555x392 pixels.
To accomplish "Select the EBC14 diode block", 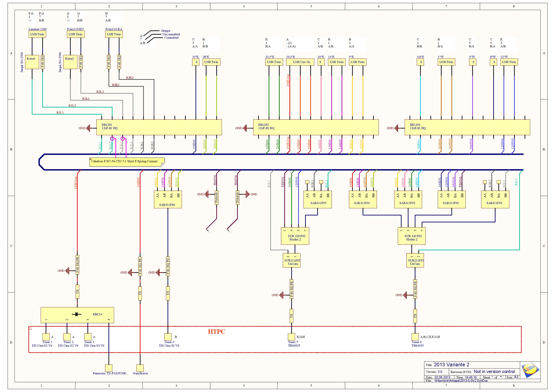I will tap(77, 315).
